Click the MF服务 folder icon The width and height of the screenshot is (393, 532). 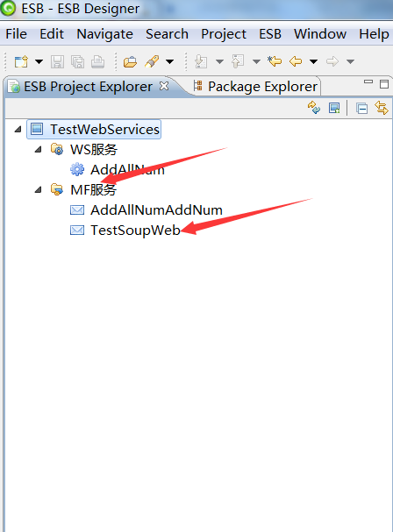pos(57,189)
